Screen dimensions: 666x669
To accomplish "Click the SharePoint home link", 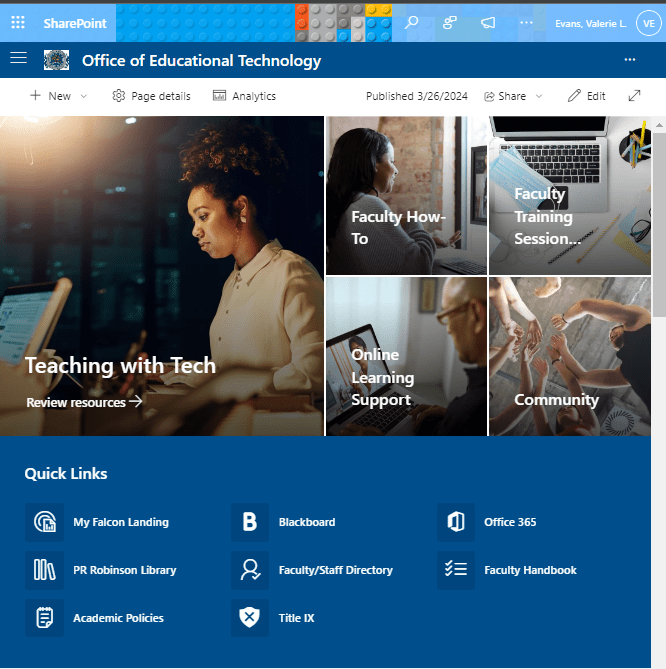I will tap(75, 23).
